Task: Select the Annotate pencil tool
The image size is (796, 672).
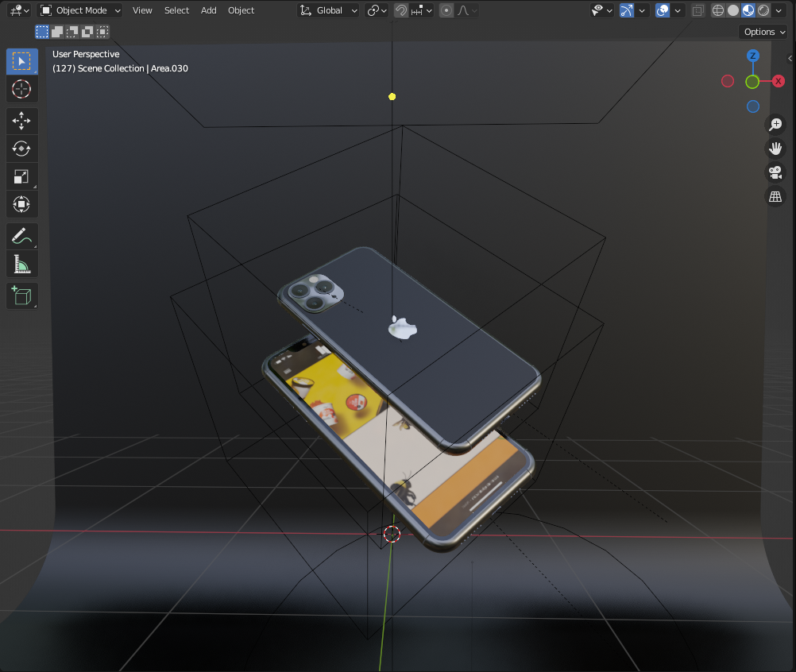Action: click(21, 236)
